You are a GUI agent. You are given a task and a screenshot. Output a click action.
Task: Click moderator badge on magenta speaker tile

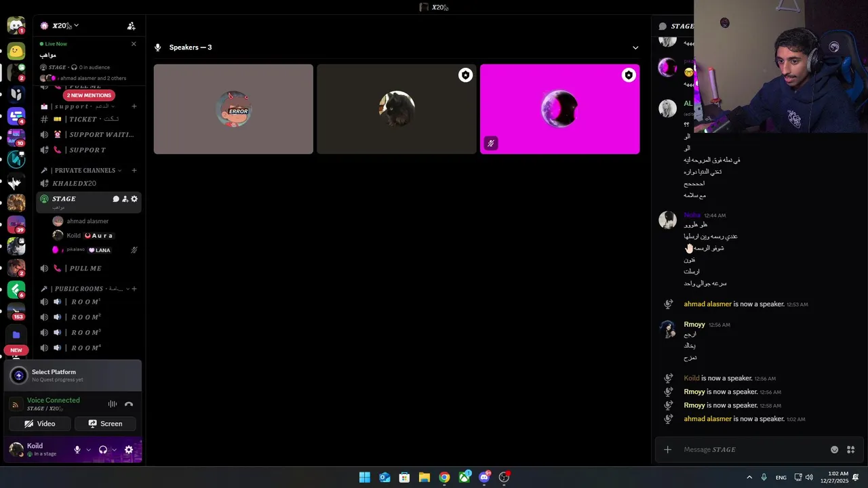tap(629, 75)
